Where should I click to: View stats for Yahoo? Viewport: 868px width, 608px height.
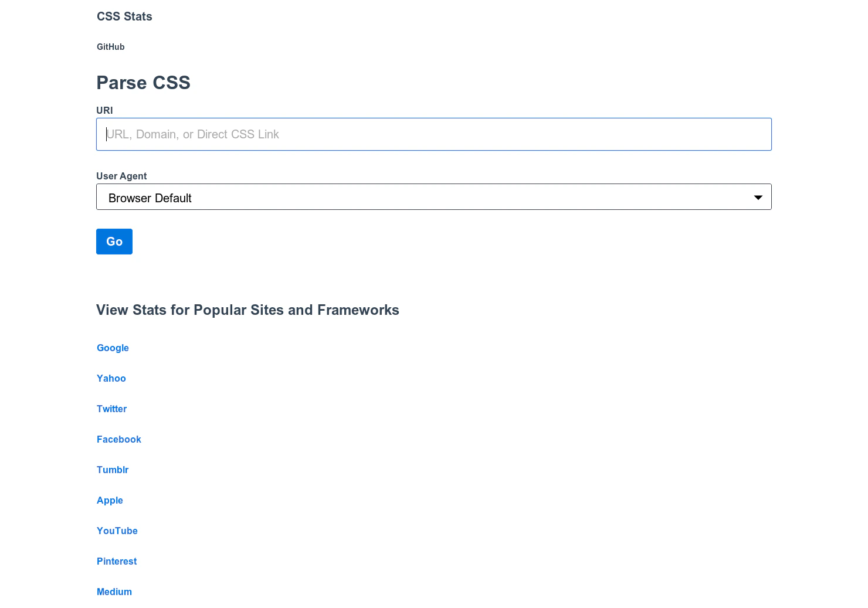(x=111, y=378)
